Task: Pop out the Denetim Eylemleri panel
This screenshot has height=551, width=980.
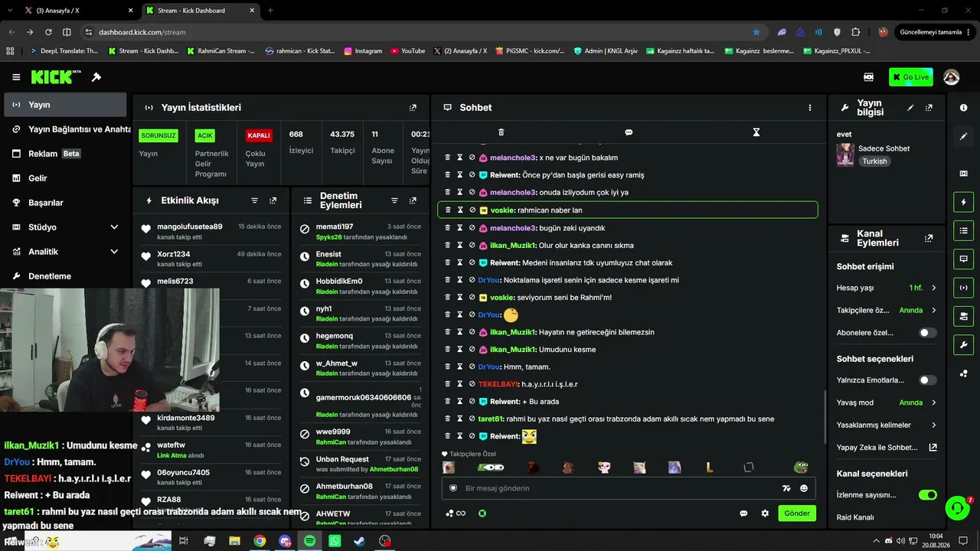Action: (413, 201)
